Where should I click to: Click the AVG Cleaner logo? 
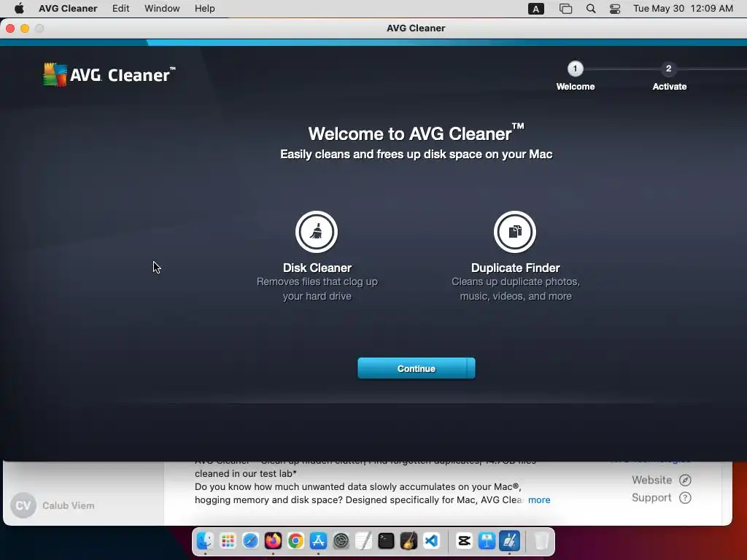pos(109,75)
